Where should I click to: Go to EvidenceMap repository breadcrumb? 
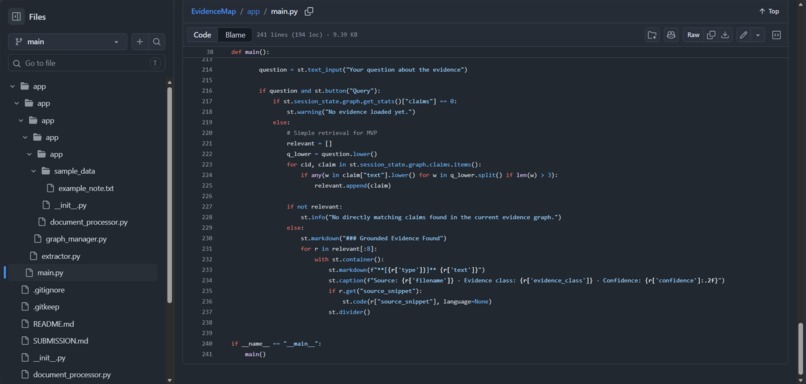click(213, 11)
